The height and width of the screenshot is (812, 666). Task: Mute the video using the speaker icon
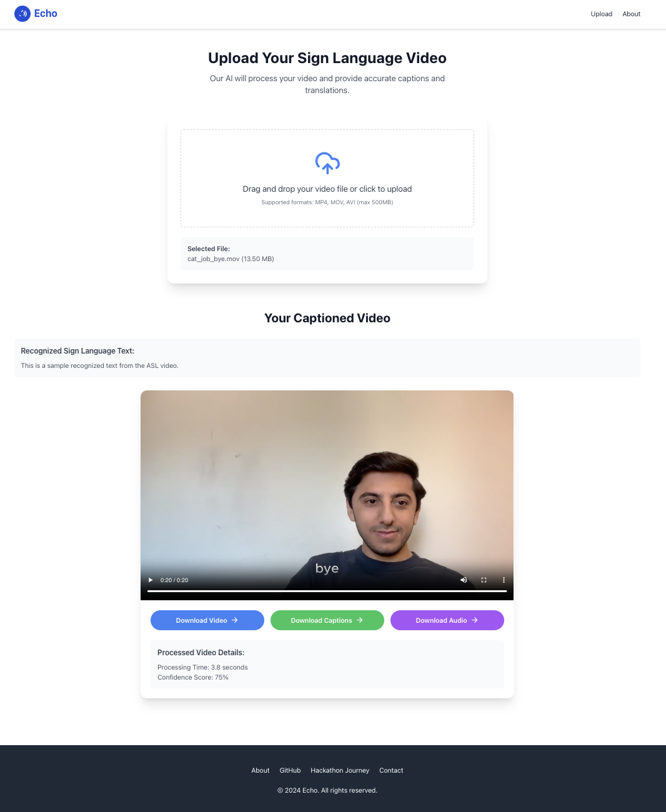pyautogui.click(x=464, y=580)
